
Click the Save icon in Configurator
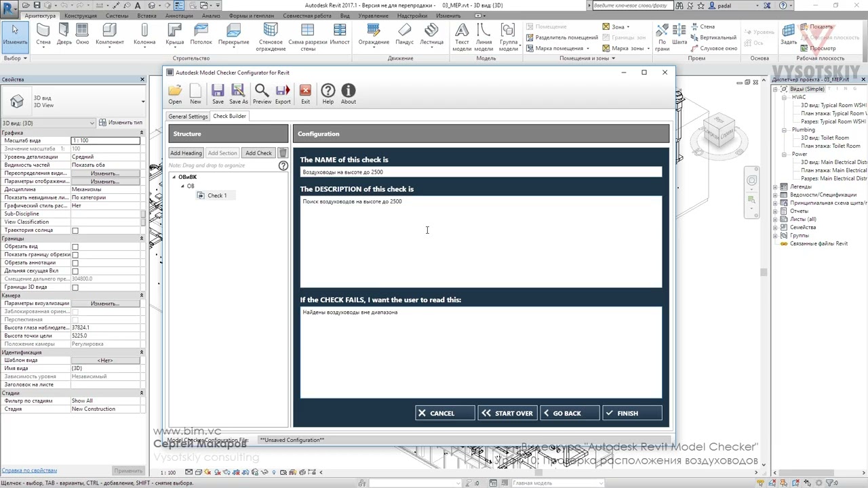point(218,94)
